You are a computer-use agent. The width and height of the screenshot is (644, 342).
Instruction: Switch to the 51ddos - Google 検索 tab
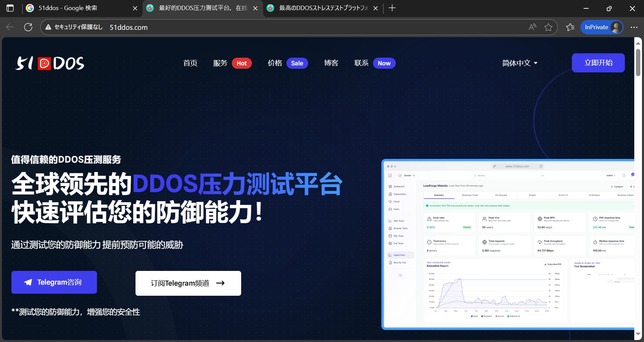82,8
